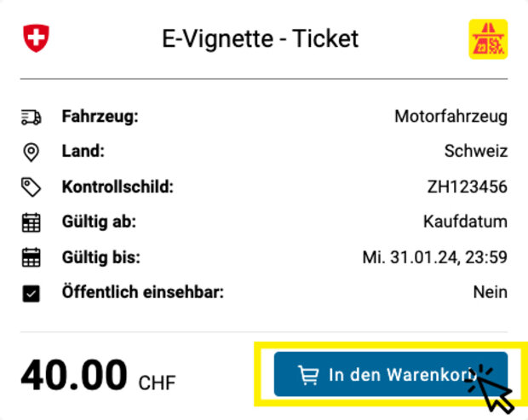Viewport: 528px width, 420px height.
Task: Click the calendar icon beside Gültig bis
Action: (31, 257)
